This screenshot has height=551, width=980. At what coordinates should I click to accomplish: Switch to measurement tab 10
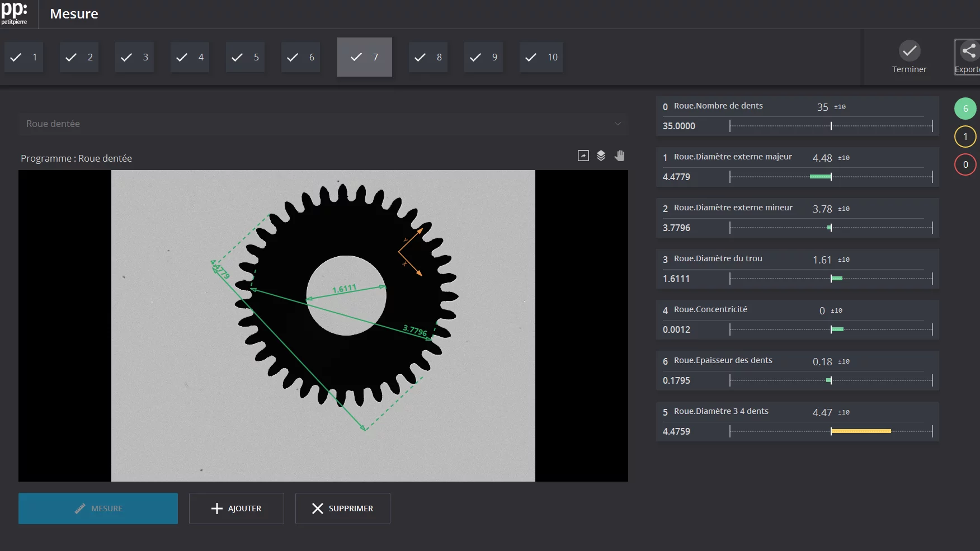[541, 57]
